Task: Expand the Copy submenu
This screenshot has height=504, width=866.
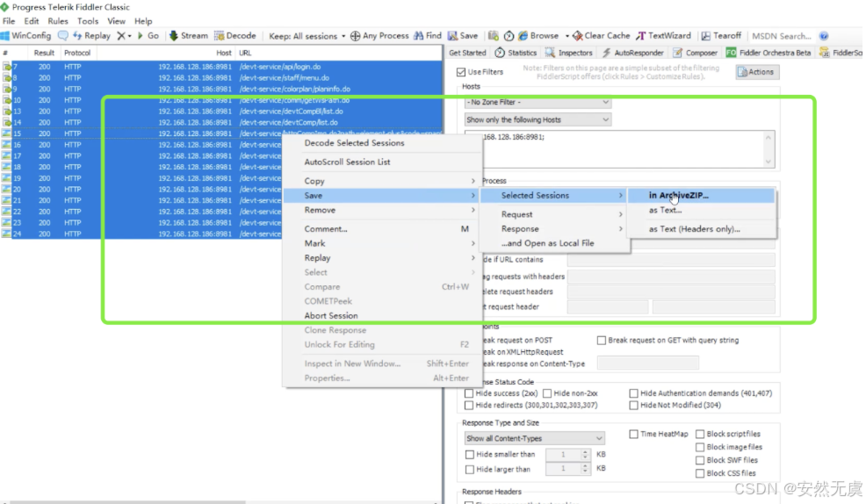Action: click(x=382, y=181)
